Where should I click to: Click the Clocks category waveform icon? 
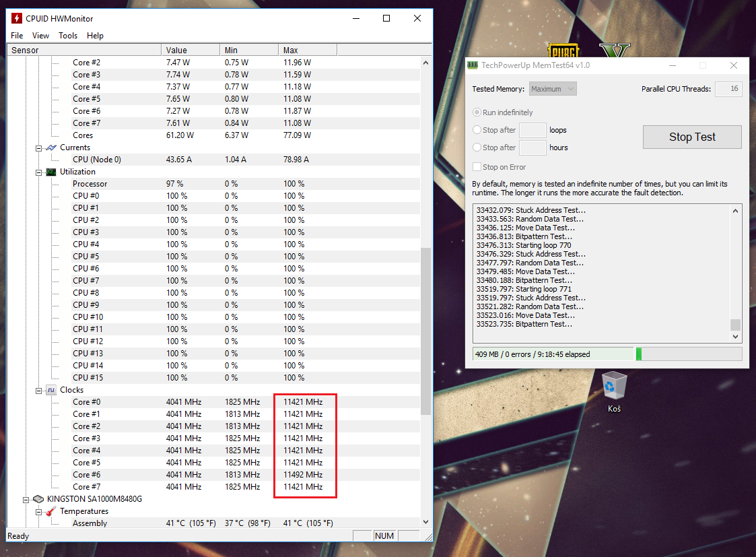tap(51, 390)
